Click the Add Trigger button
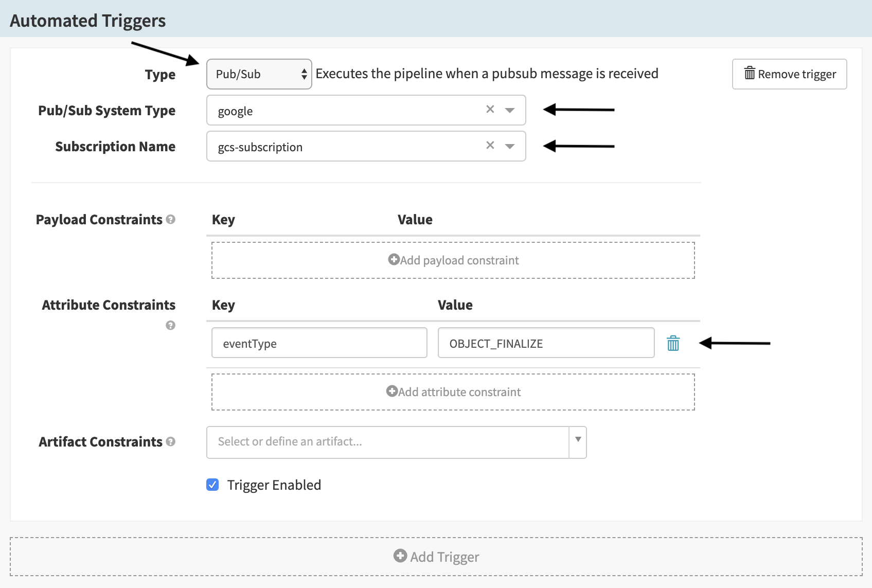 436,557
